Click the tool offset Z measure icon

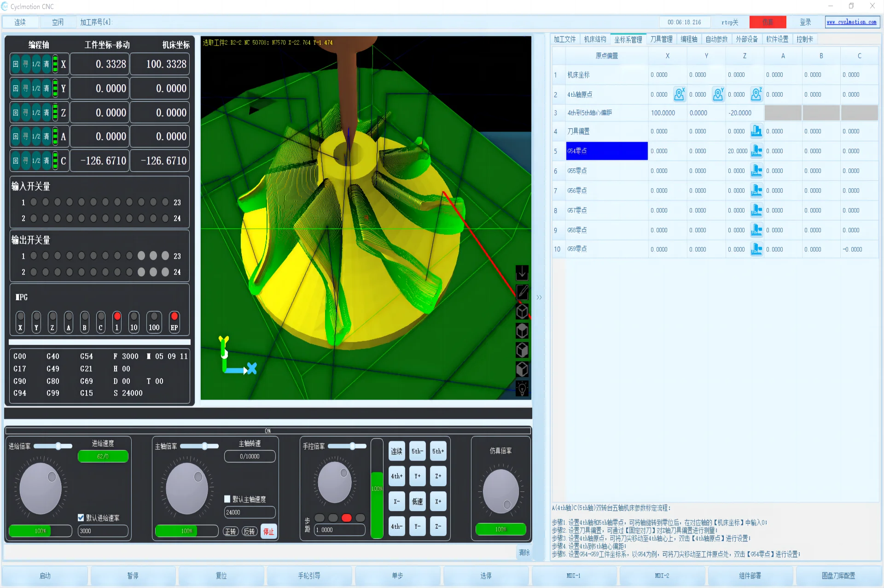pos(756,131)
